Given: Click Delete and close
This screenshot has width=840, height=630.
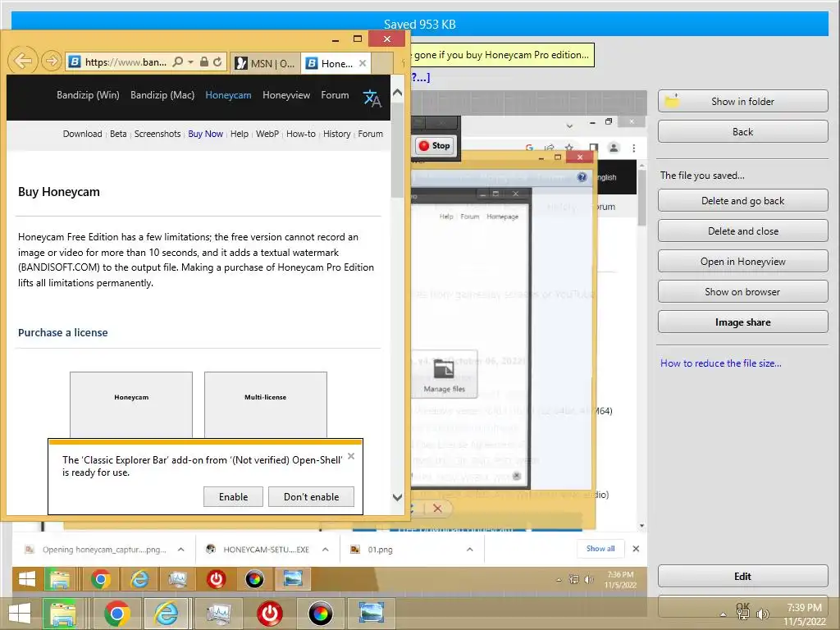Looking at the screenshot, I should pyautogui.click(x=743, y=231).
